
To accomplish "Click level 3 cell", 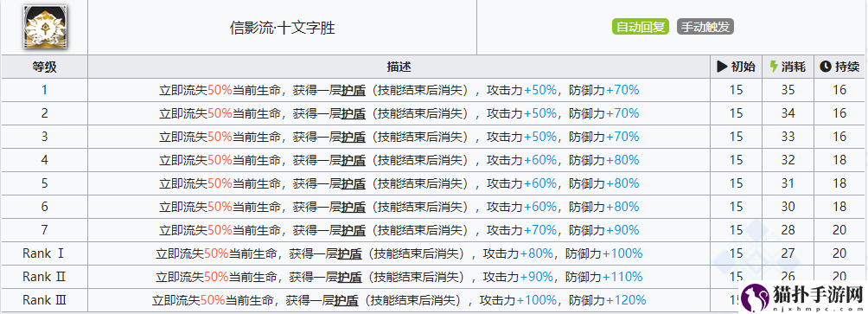I will 44,136.
